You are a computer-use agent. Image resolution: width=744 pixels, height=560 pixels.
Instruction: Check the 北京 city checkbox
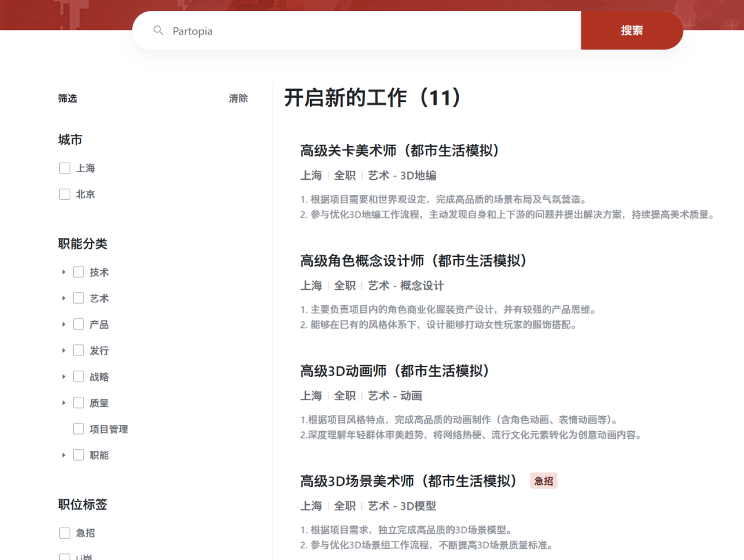(x=65, y=194)
